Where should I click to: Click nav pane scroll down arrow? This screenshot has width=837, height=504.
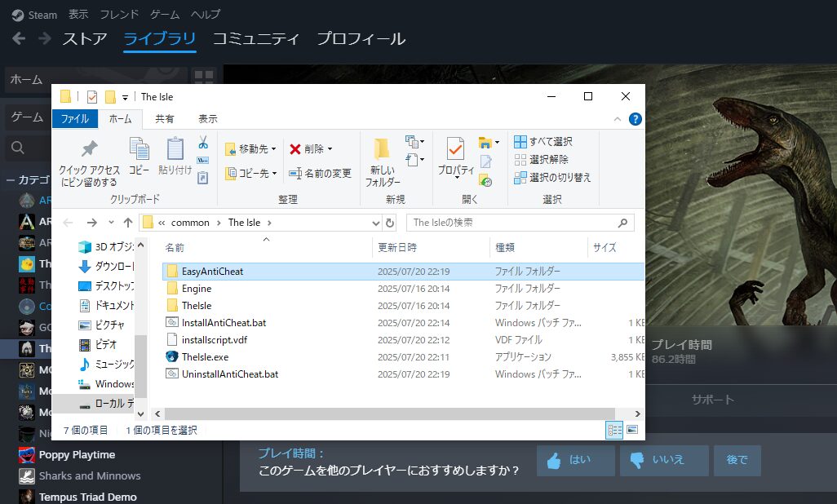(x=141, y=413)
